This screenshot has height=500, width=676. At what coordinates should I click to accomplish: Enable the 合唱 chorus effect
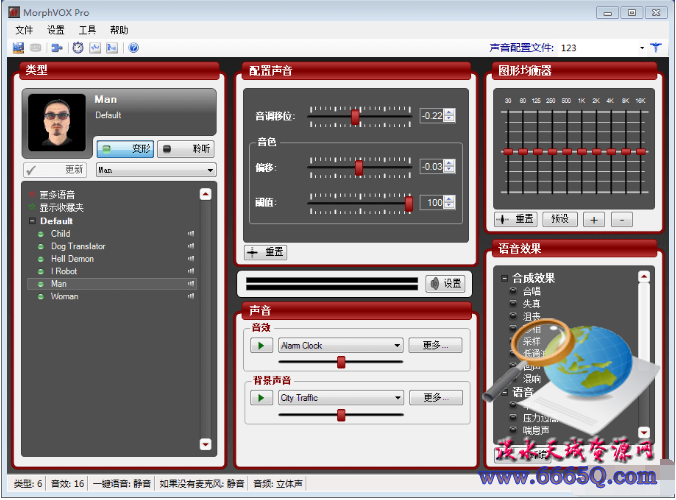[513, 291]
